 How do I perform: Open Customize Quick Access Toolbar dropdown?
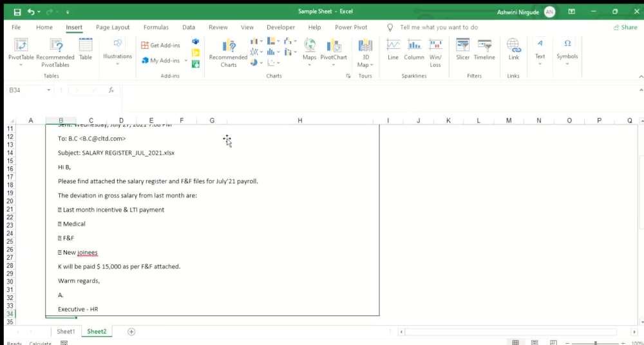click(x=68, y=12)
